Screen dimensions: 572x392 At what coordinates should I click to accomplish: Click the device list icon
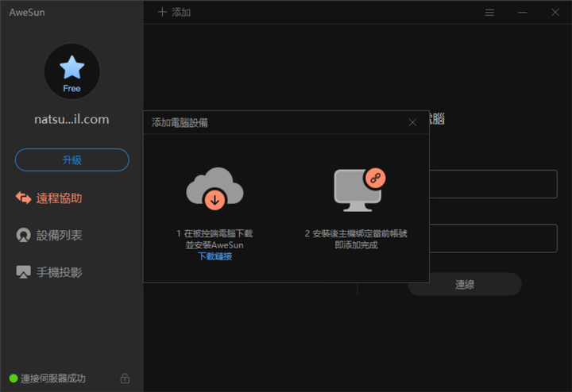pos(23,235)
